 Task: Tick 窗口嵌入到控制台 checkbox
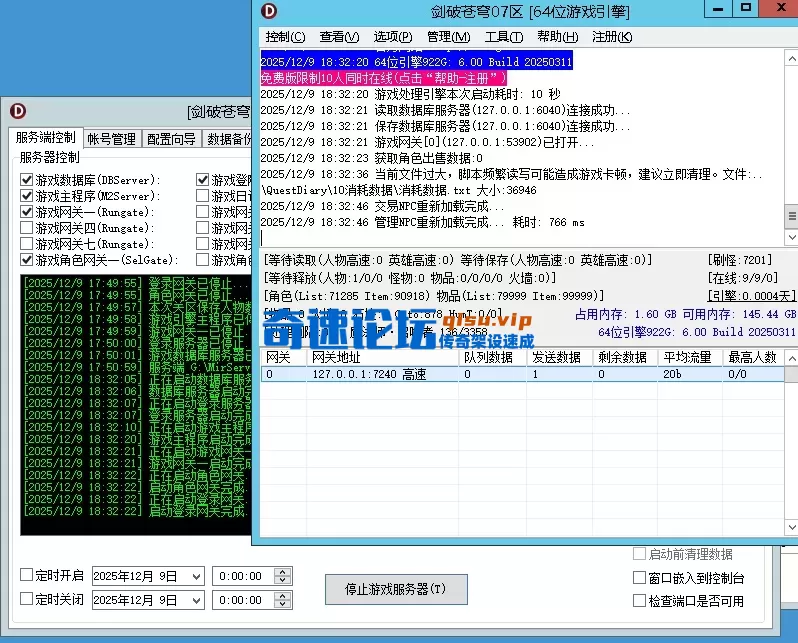tap(639, 577)
